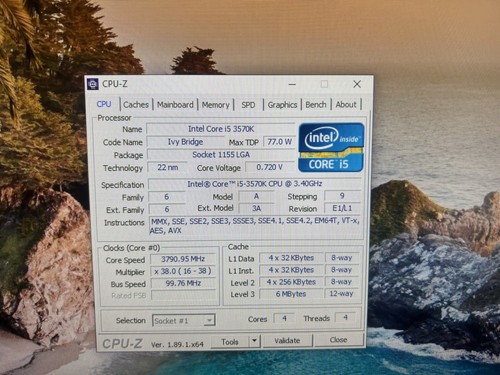
Task: Click the Revision value E1/L1
Action: tap(342, 208)
